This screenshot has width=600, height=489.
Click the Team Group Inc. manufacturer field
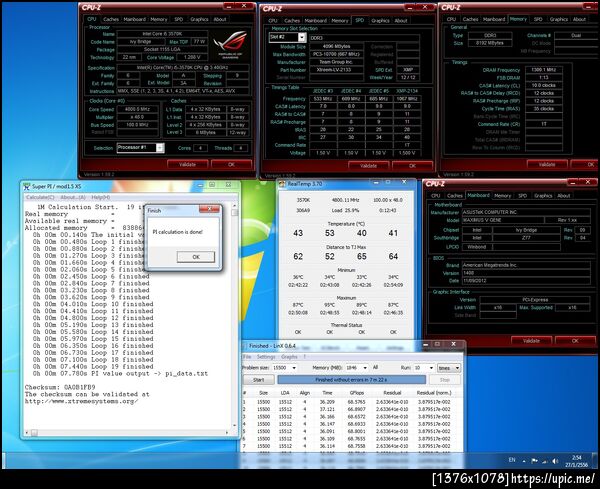(x=336, y=62)
